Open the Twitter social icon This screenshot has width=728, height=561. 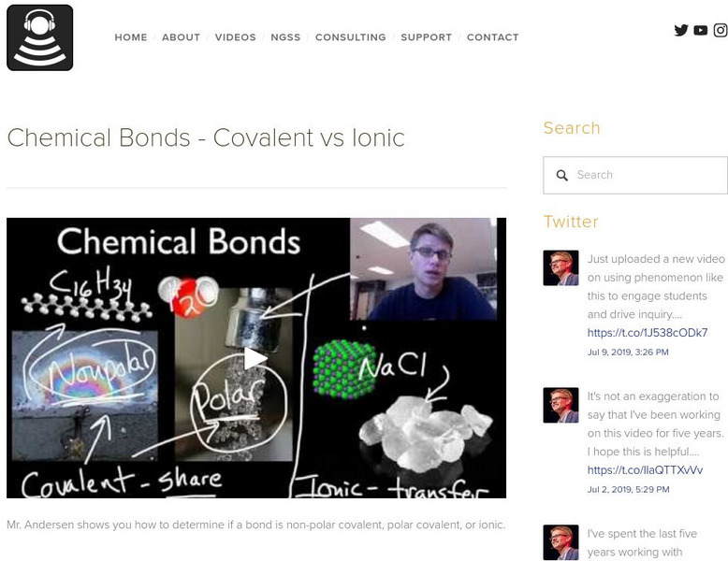click(681, 30)
